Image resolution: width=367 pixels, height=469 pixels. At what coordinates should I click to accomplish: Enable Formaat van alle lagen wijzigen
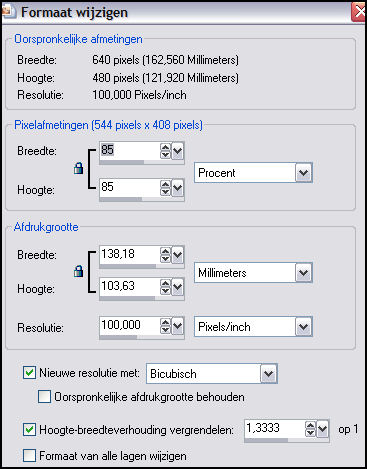pyautogui.click(x=29, y=455)
